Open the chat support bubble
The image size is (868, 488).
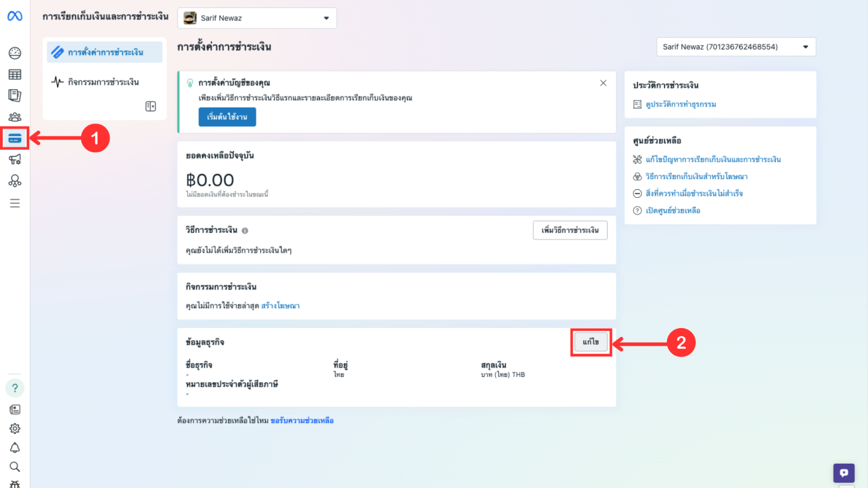click(x=844, y=473)
